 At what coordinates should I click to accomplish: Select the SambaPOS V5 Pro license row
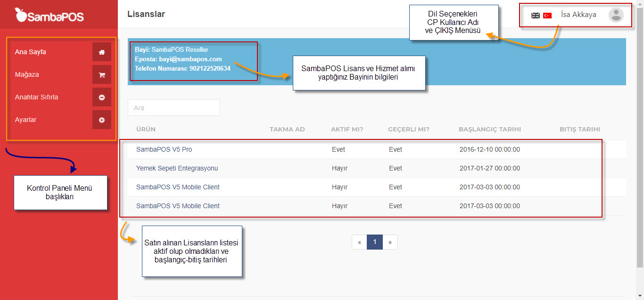tap(377, 149)
